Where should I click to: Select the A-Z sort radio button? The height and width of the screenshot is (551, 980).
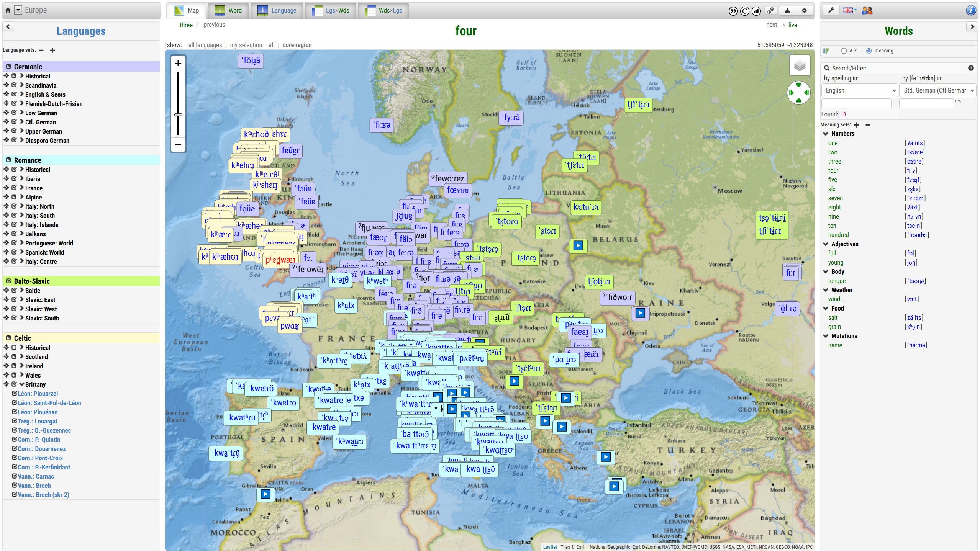(844, 51)
